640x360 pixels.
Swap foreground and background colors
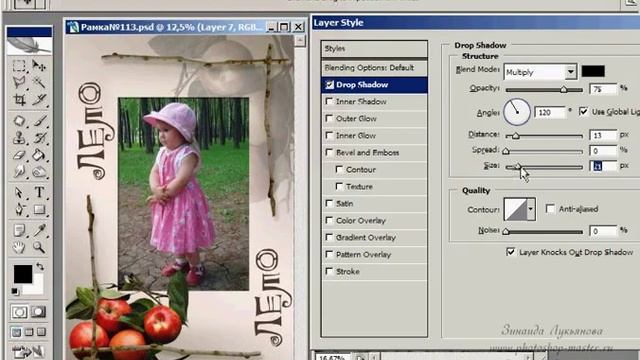coord(40,267)
